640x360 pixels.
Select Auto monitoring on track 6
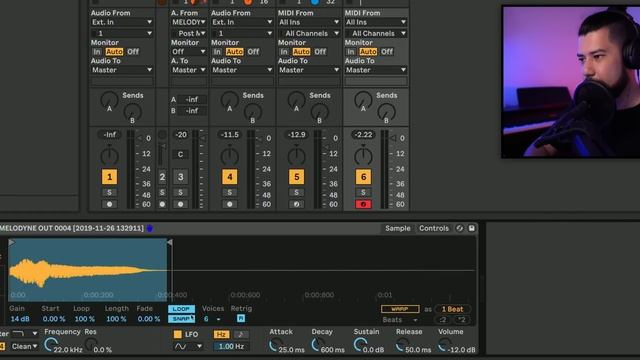368,52
